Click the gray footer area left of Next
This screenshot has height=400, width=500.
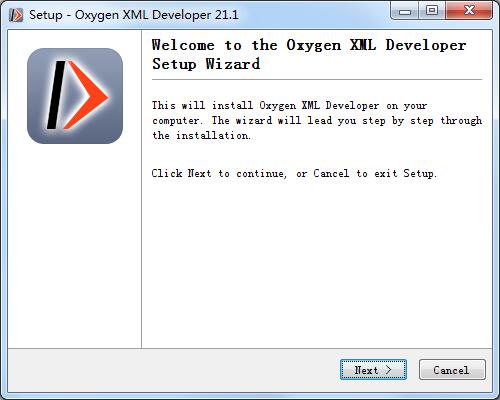tap(173, 369)
